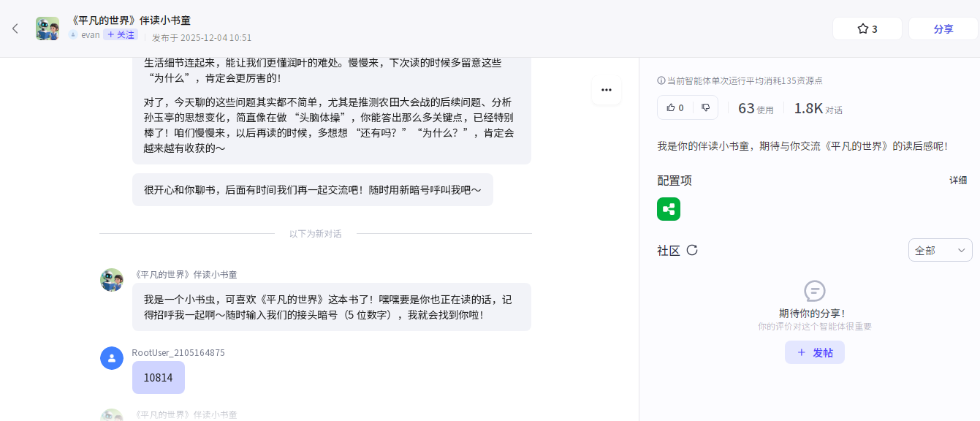Viewport: 980px width, 421px height.
Task: Follow evan with the 关注 button
Action: 121,35
